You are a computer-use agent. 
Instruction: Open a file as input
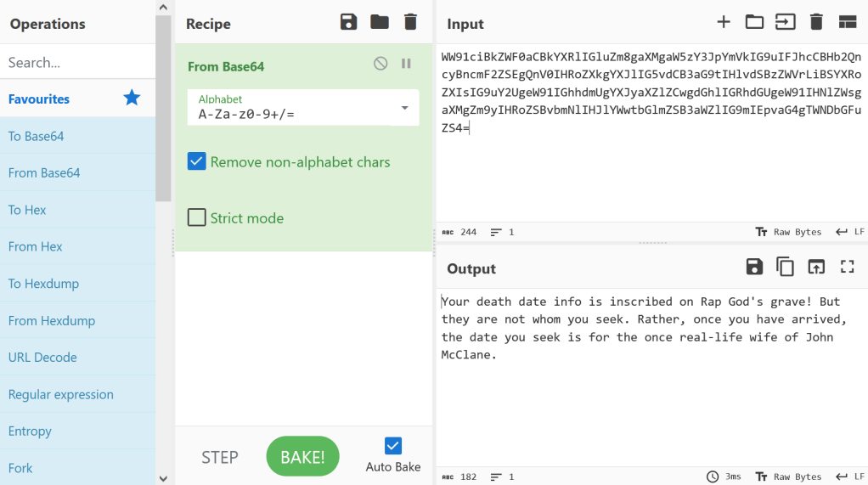[x=786, y=22]
